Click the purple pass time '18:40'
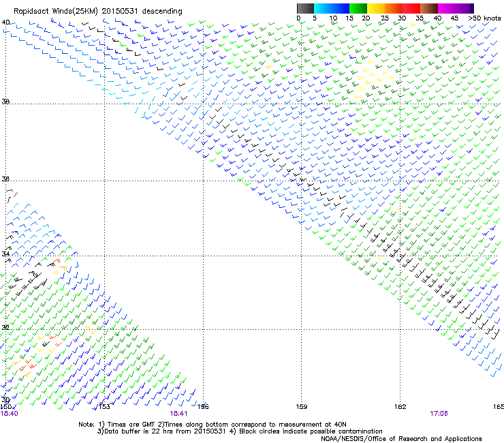 point(9,414)
